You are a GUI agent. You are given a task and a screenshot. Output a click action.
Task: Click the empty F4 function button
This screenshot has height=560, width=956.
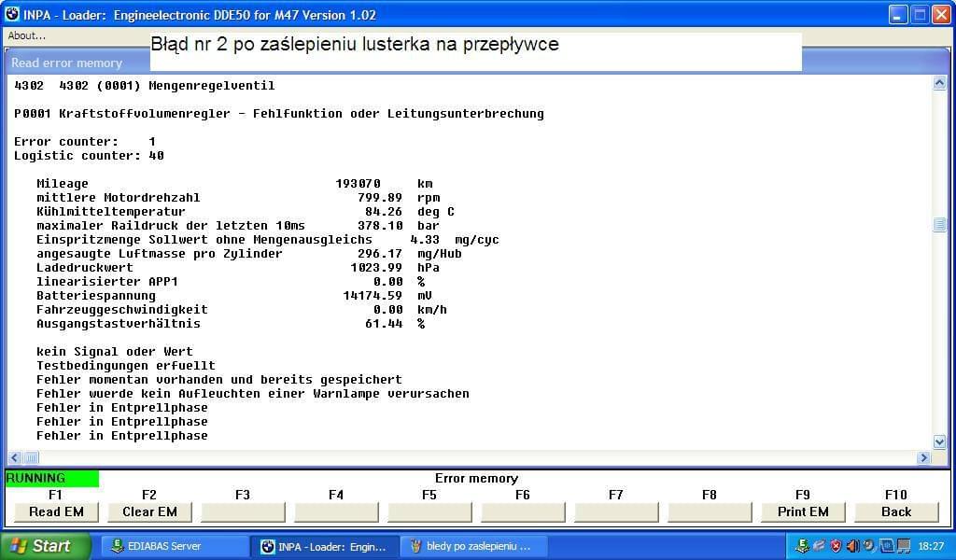[x=336, y=511]
